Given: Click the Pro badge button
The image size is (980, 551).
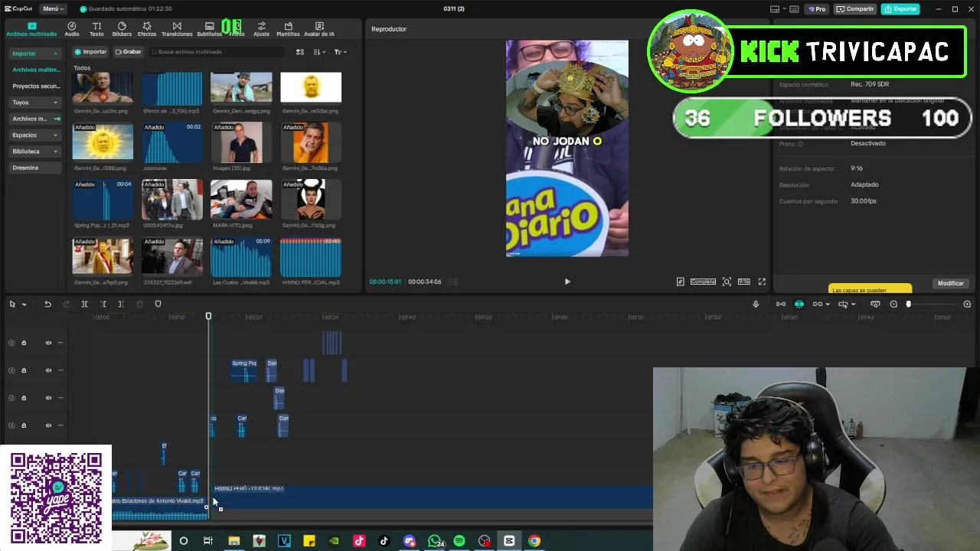Looking at the screenshot, I should click(817, 9).
